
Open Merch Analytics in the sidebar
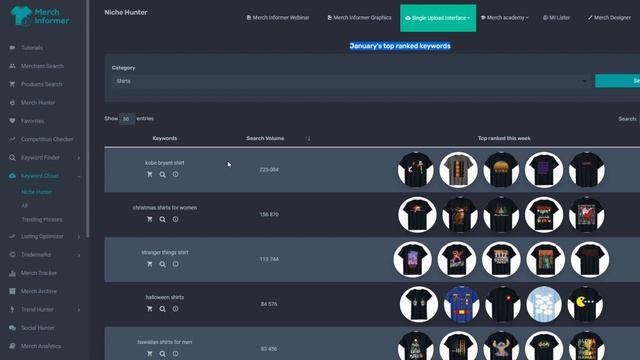[x=41, y=346]
